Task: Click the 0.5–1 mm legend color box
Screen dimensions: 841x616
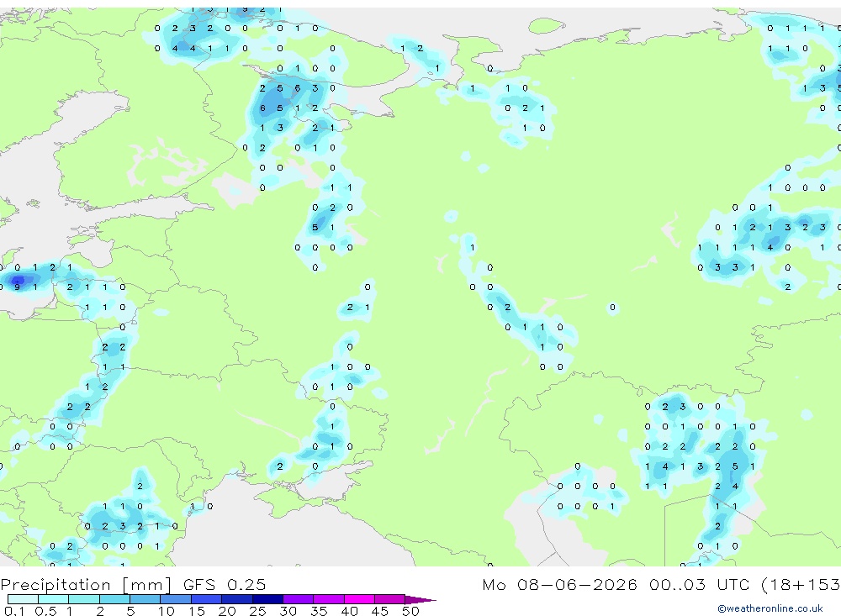Action: (54, 599)
